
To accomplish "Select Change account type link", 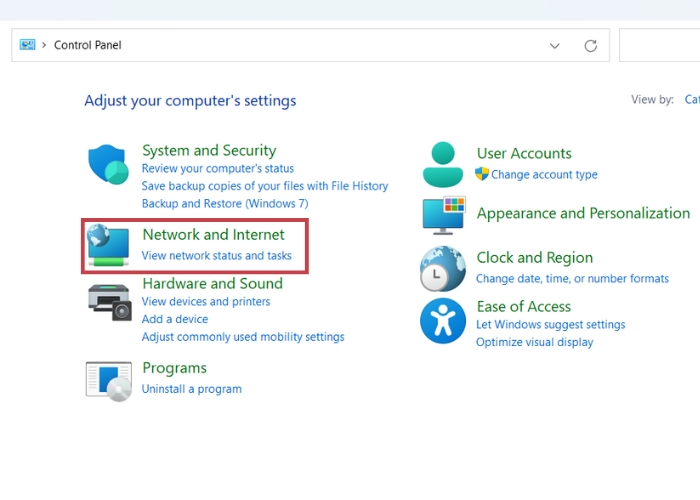I will point(544,175).
